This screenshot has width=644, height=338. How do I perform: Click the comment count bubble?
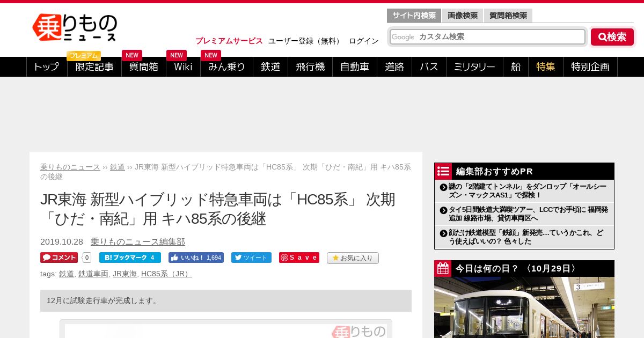(86, 258)
